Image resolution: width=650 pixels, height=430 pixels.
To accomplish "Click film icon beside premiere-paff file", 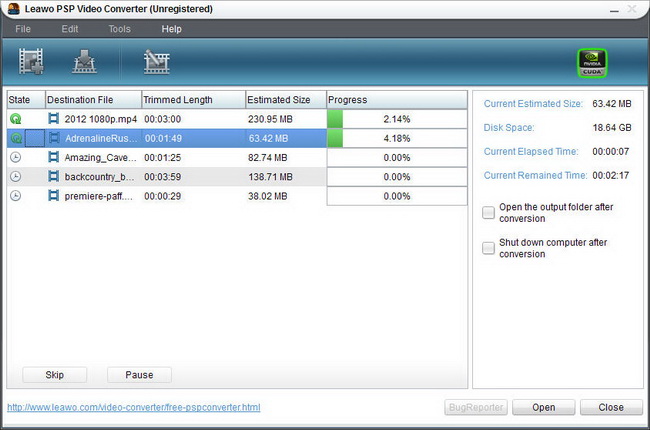I will tap(53, 195).
